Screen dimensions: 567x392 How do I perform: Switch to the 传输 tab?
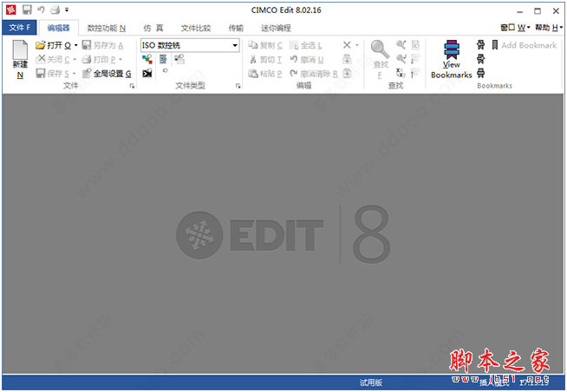(236, 28)
